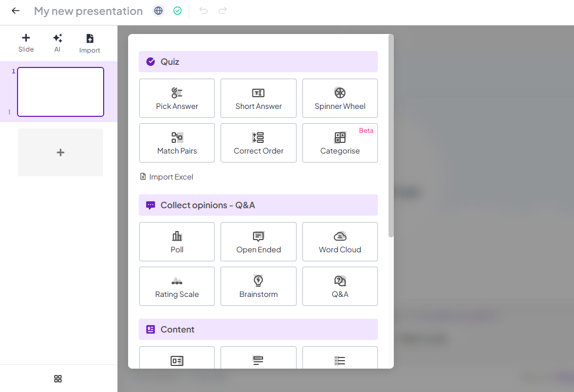
Task: Choose the Short Answer slide type
Action: point(258,98)
